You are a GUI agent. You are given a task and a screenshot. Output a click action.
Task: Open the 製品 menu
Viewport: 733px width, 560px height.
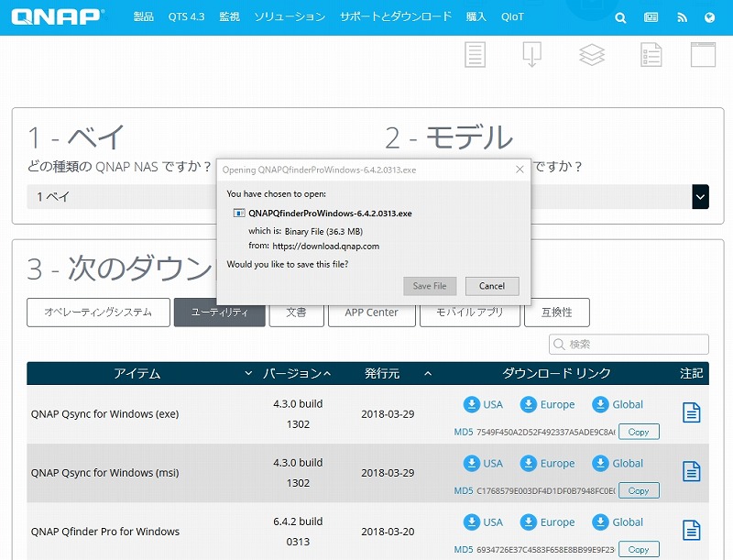(x=144, y=16)
